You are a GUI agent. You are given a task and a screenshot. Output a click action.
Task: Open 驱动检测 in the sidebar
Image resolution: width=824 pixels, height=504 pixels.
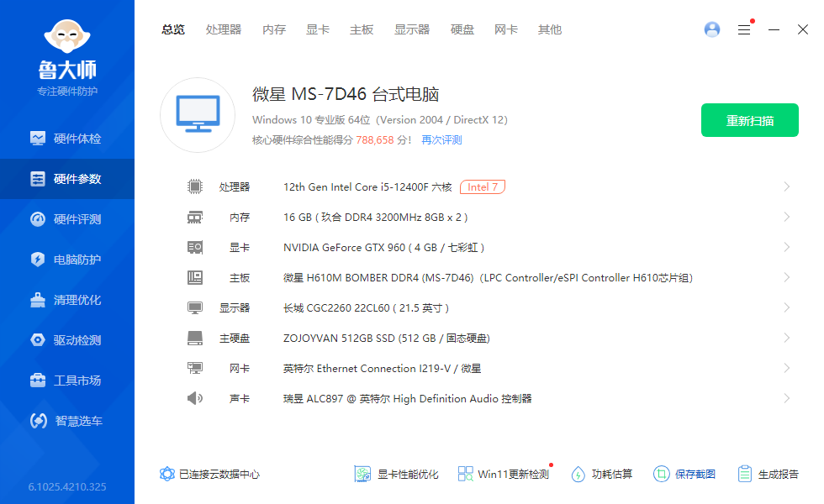coord(66,340)
